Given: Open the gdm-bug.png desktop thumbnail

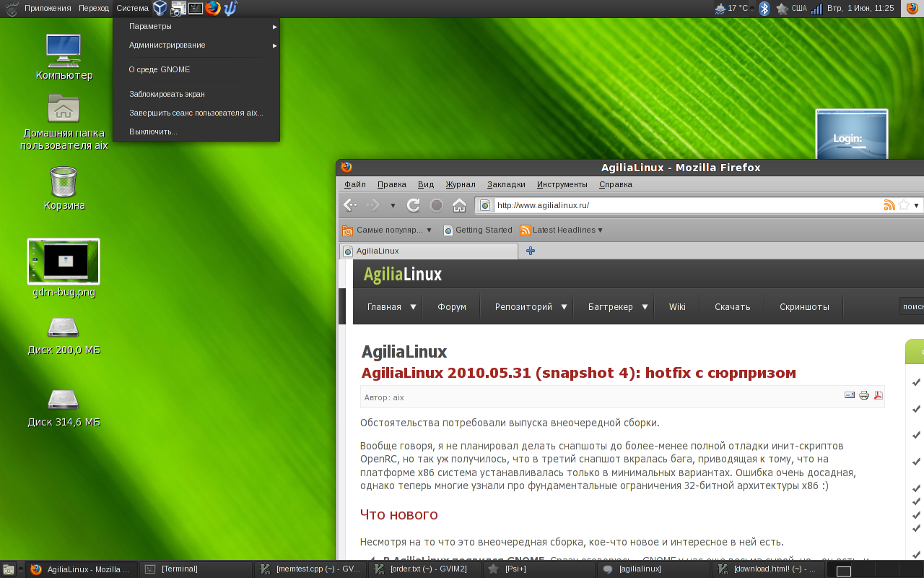Looking at the screenshot, I should click(64, 261).
